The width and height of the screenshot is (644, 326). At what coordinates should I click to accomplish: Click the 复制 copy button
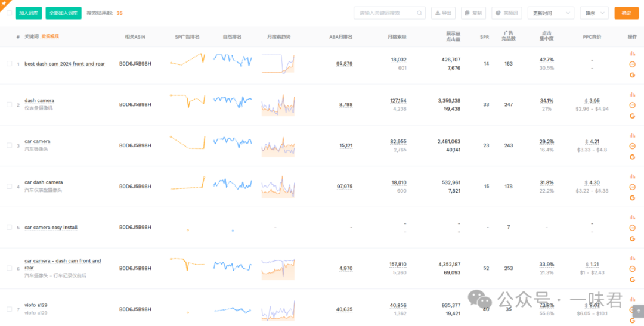[473, 13]
